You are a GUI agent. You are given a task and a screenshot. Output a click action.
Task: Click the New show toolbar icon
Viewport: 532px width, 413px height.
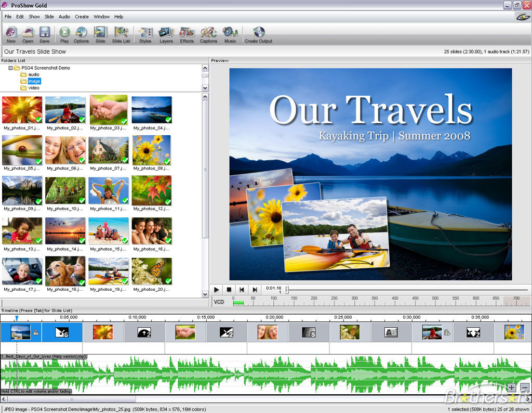[x=11, y=32]
